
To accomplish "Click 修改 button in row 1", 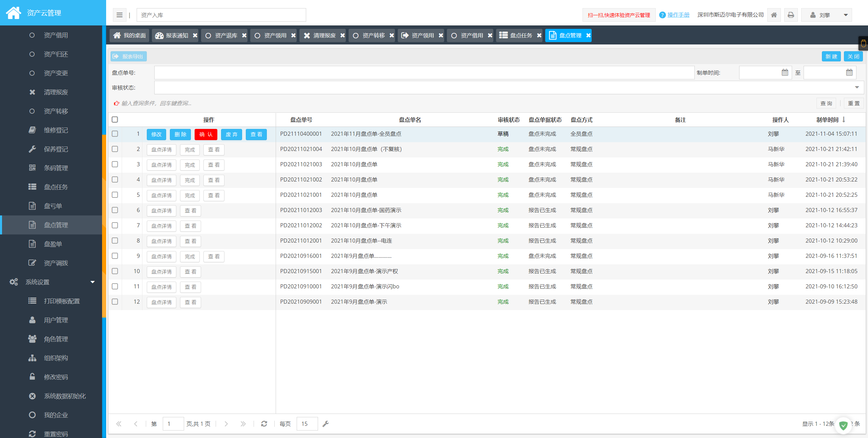I will tap(156, 134).
